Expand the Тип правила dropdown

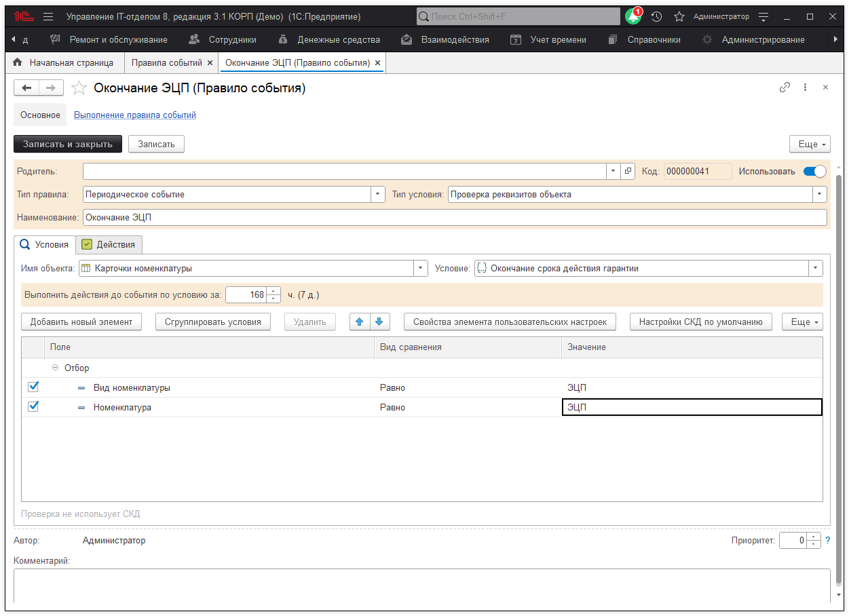[x=378, y=195]
